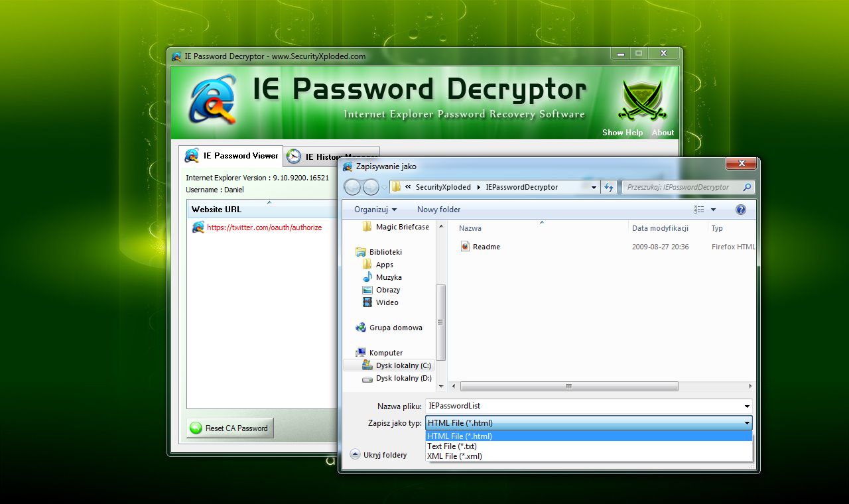Image resolution: width=849 pixels, height=504 pixels.
Task: Click the crossed swords shield emblem
Action: coord(642,101)
